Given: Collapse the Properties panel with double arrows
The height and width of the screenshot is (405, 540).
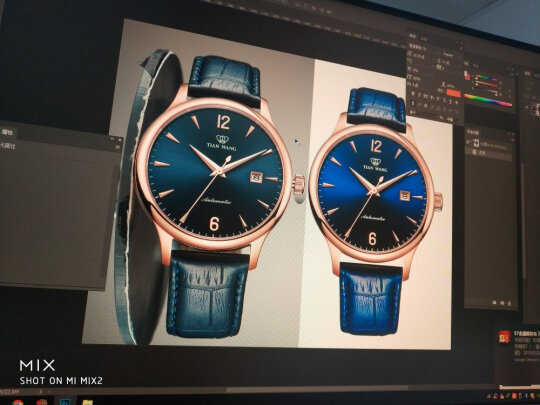Looking at the screenshot, I should 112,138.
